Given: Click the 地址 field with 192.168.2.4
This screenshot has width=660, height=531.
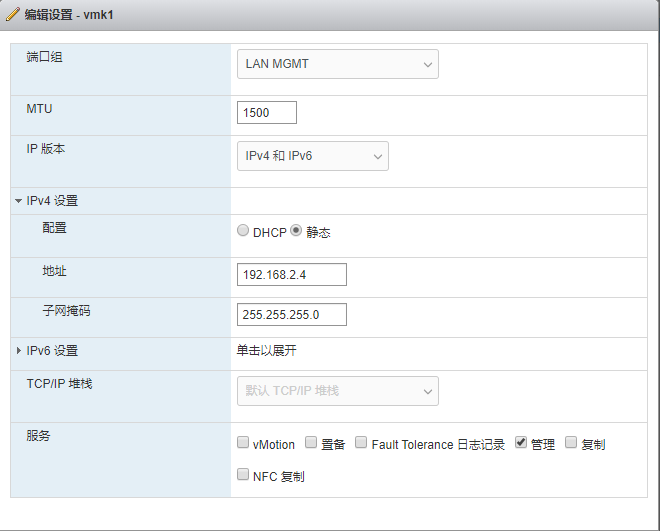Looking at the screenshot, I should click(x=292, y=274).
